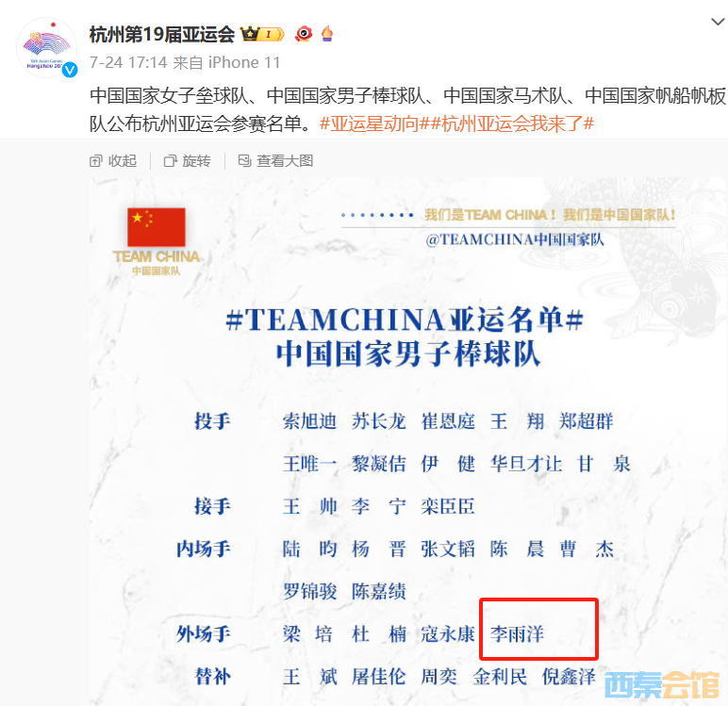This screenshot has height=706, width=728.
Task: Click the red Weibo eye badge icon
Action: click(x=304, y=34)
